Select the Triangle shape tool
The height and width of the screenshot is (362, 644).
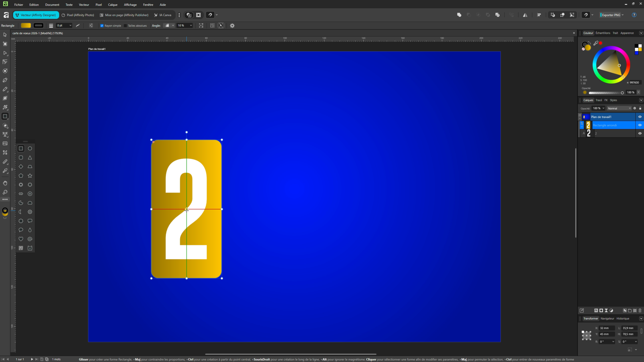[30, 157]
